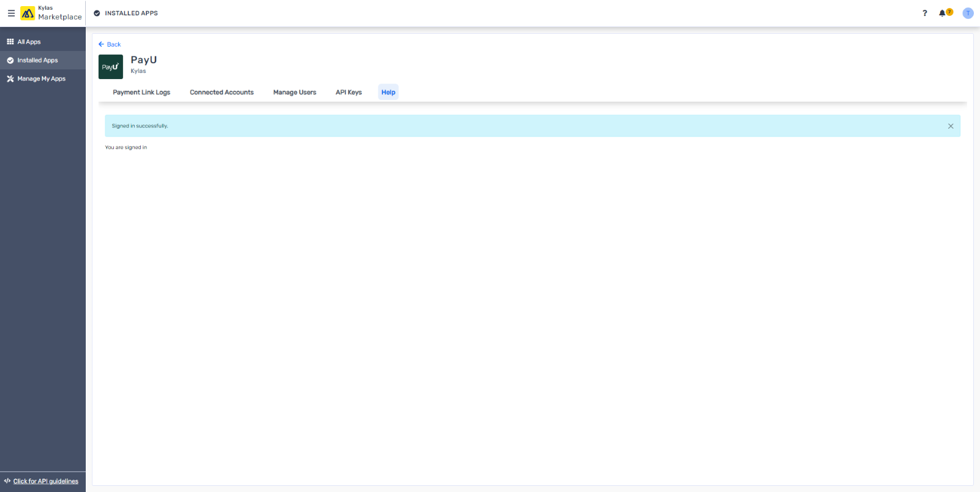The width and height of the screenshot is (980, 492).
Task: Open the Connected Accounts tab
Action: (222, 93)
